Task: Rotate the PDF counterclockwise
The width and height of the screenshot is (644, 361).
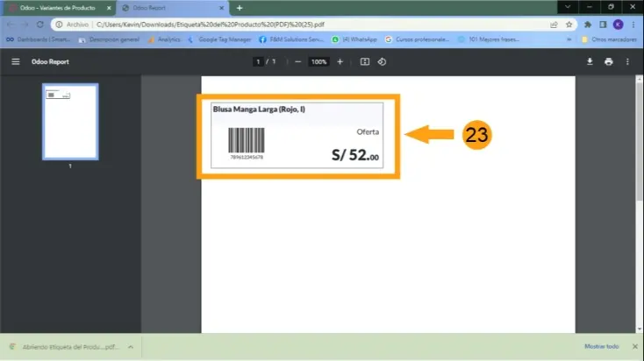Action: [382, 62]
